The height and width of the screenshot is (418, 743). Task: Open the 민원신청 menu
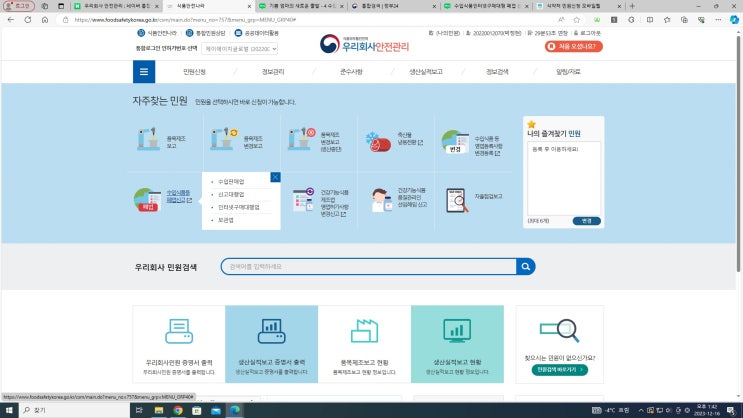tap(194, 72)
